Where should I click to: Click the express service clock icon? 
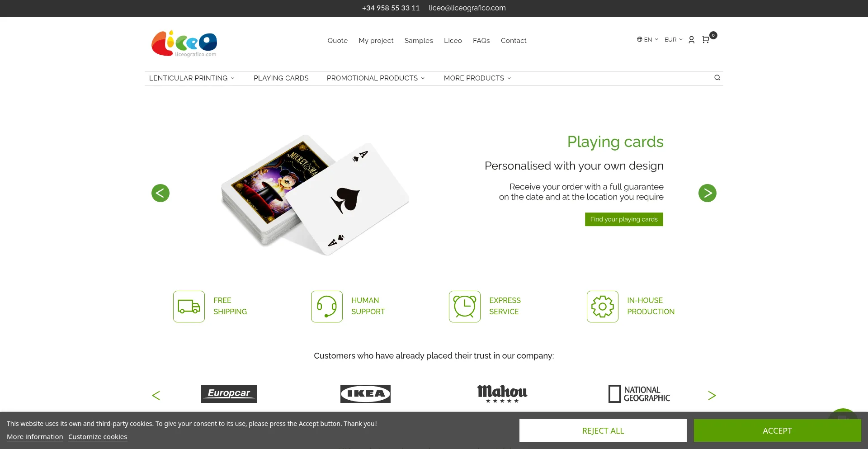(x=465, y=307)
